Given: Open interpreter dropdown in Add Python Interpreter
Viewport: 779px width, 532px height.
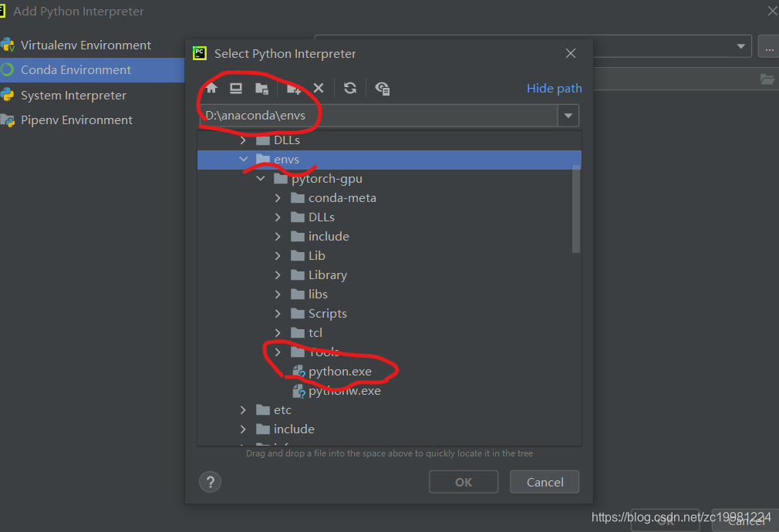Looking at the screenshot, I should (x=740, y=46).
